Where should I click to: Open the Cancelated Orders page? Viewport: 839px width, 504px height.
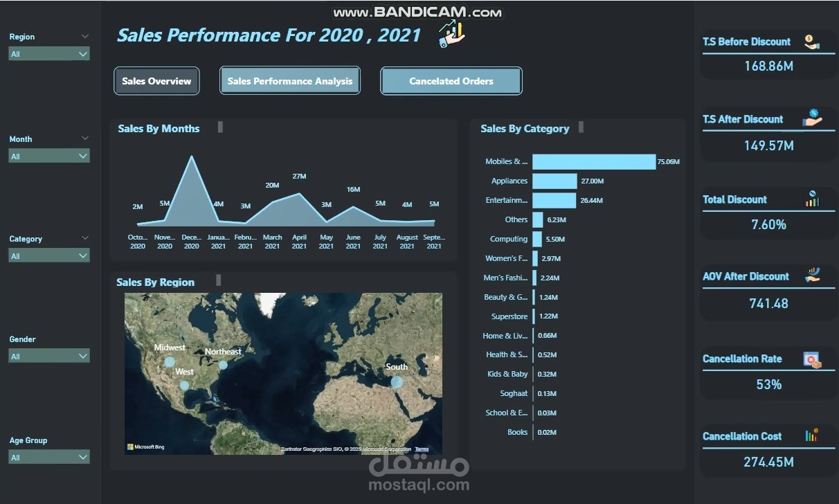[451, 80]
